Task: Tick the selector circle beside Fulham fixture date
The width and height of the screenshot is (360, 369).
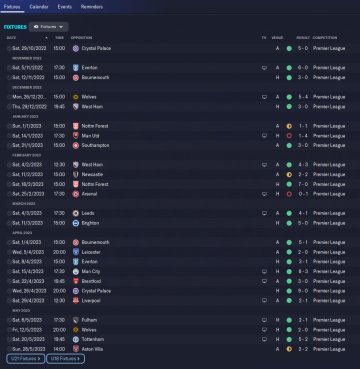Action: (9, 320)
